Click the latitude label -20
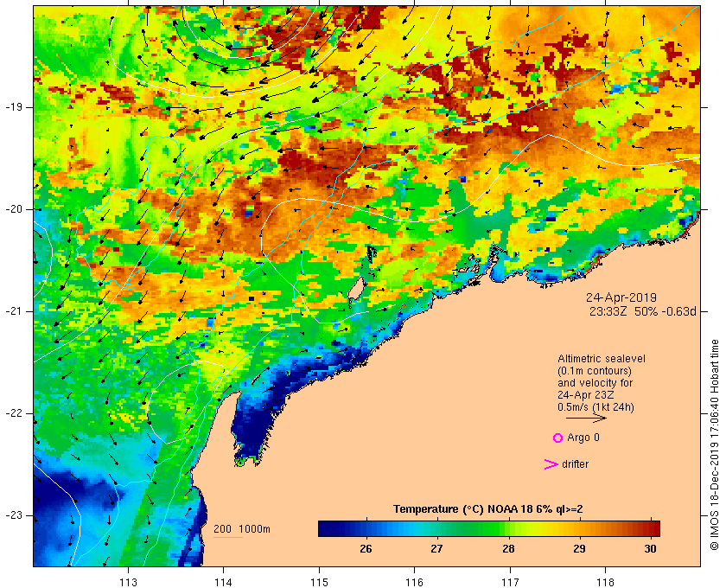Screen dimensions: 726x588 coord(14,209)
